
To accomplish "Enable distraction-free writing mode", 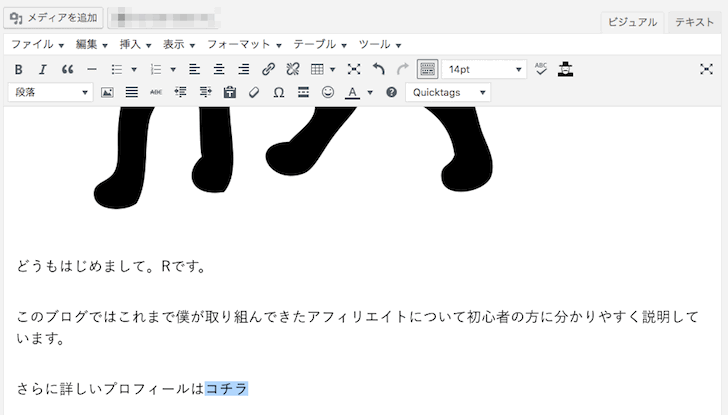I will (706, 69).
